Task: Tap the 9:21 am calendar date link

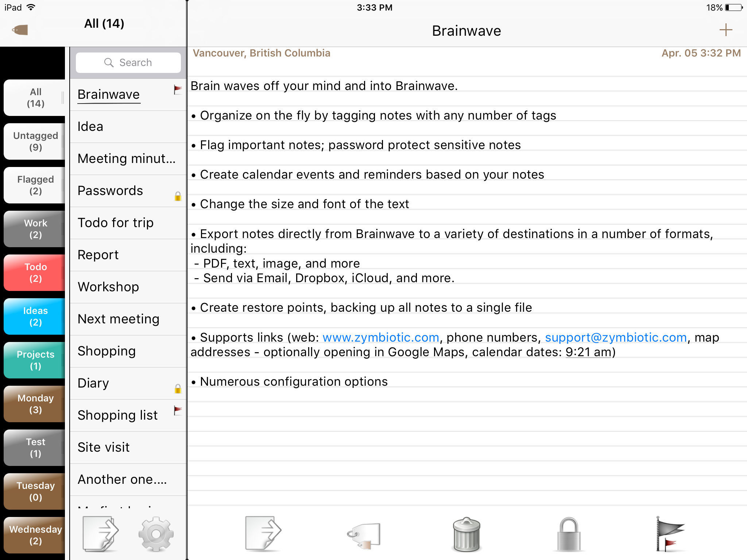Action: [588, 352]
